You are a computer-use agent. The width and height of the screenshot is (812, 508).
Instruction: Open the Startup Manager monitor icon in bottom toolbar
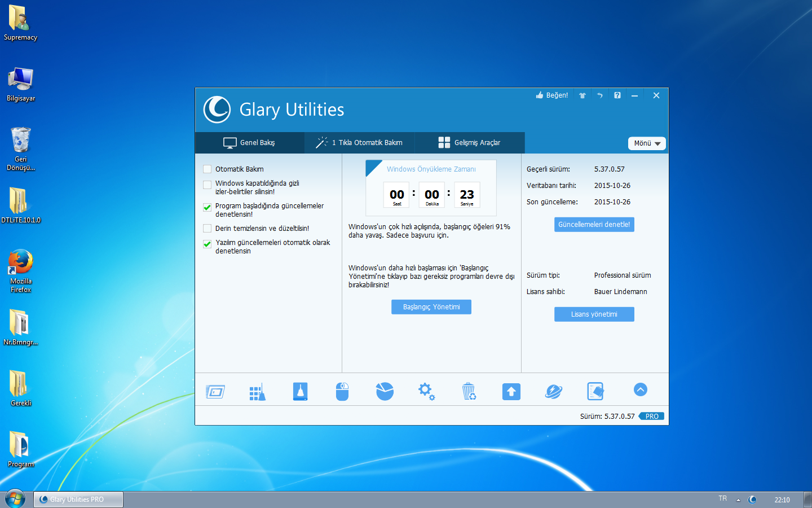(x=215, y=391)
